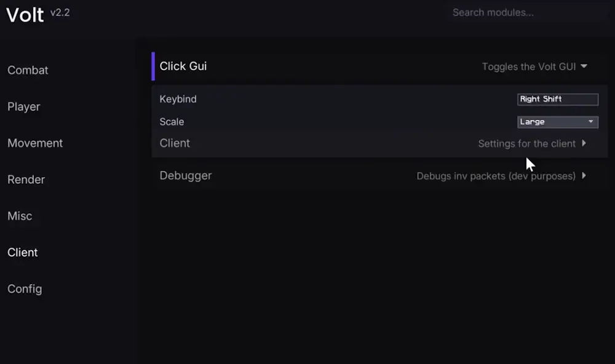Toggle the Debugger module
The image size is (615, 364).
point(185,176)
